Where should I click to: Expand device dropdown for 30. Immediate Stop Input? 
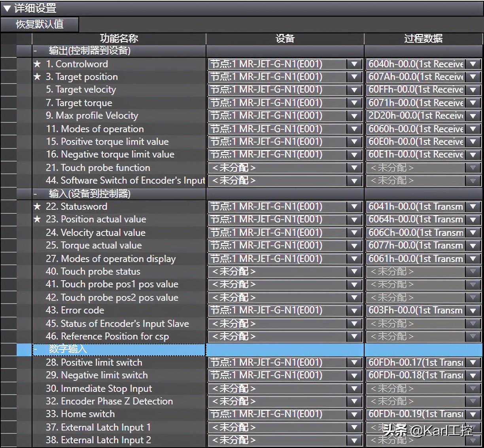point(354,389)
